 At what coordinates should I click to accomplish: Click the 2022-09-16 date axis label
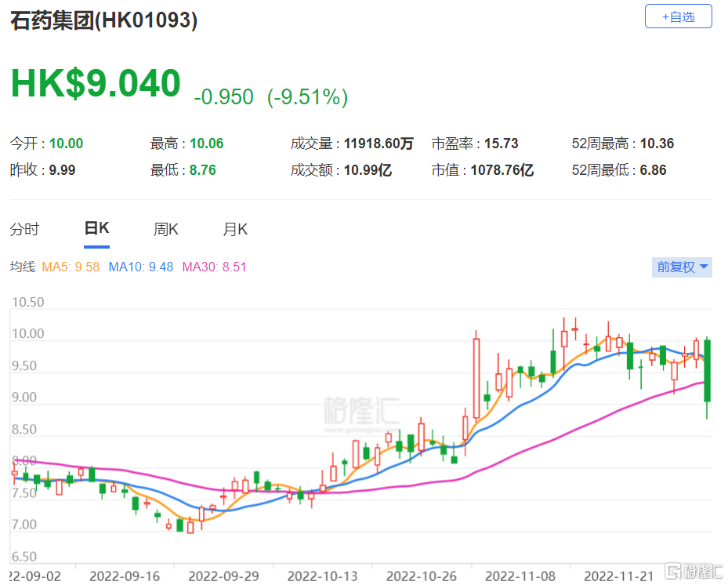(125, 576)
